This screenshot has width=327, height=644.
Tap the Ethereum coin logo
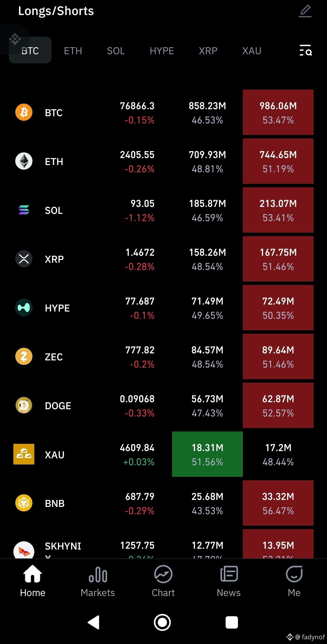24,161
